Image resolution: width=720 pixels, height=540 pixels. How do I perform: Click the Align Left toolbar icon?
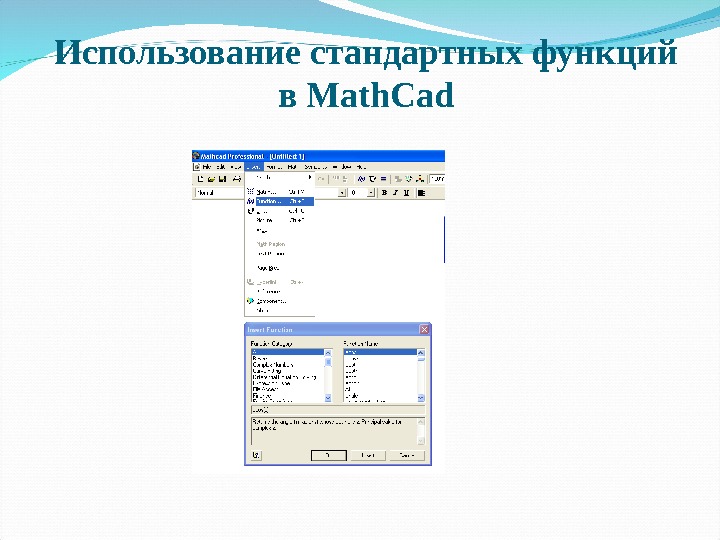[x=421, y=193]
